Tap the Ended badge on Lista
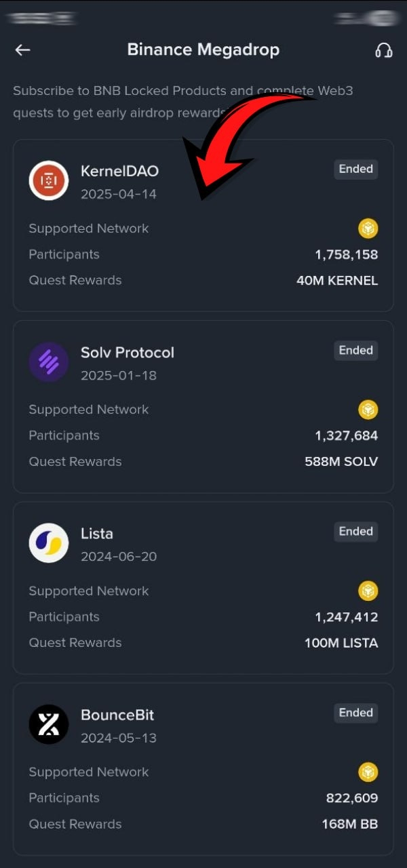 coord(355,531)
